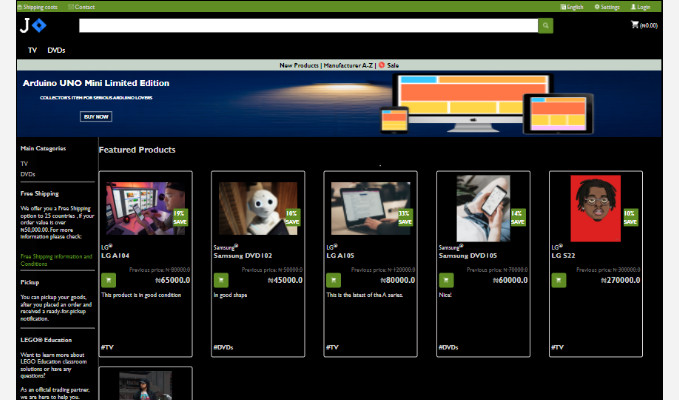Add LG A105 to cart
679x400 pixels.
(333, 280)
